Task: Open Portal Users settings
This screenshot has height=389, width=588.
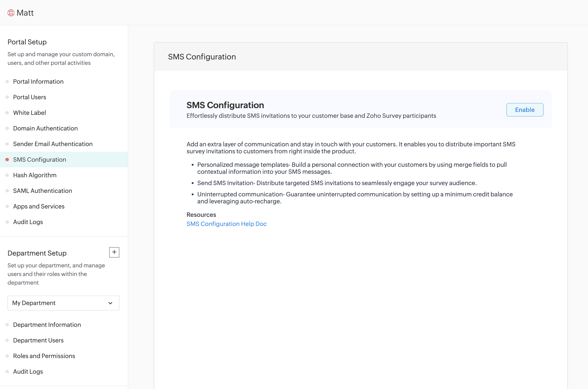Action: [x=30, y=97]
